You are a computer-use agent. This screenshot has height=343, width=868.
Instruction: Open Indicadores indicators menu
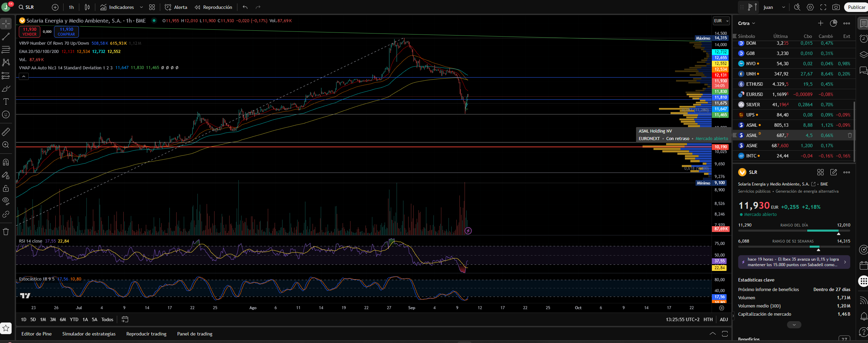pyautogui.click(x=117, y=7)
